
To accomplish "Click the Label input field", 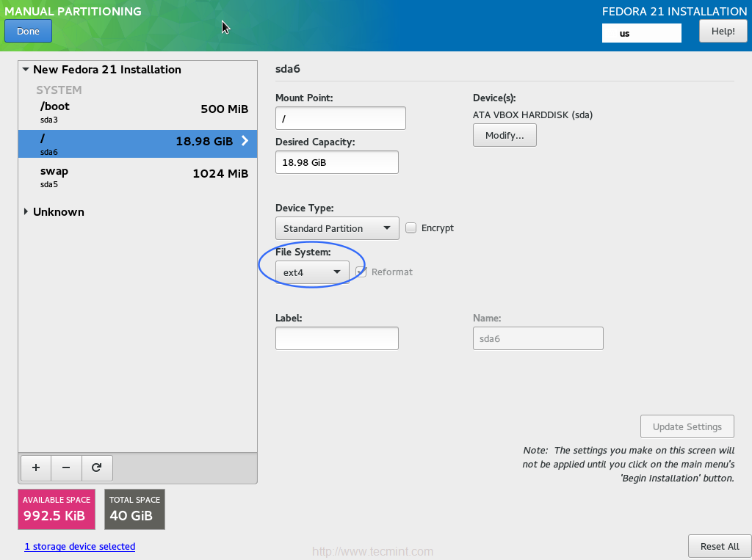I will 336,338.
